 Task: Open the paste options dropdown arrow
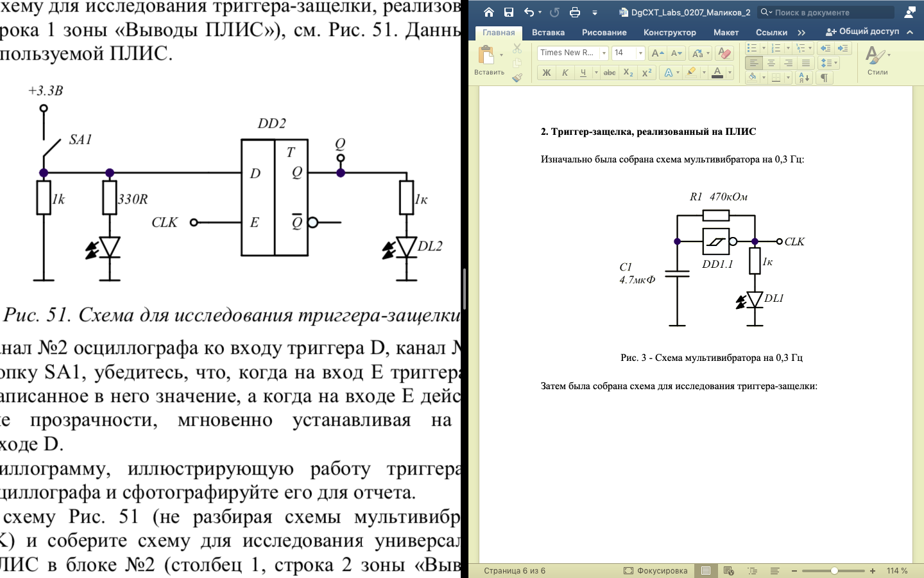click(501, 55)
